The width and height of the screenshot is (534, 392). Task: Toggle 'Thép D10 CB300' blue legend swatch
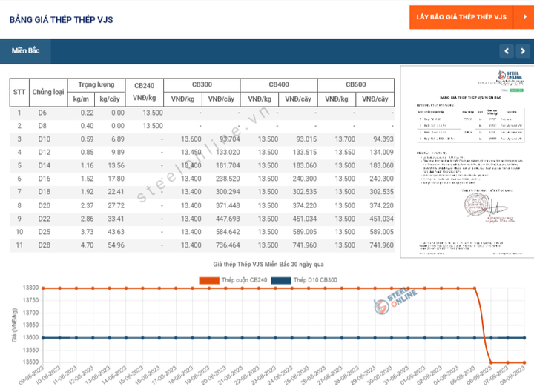(281, 280)
